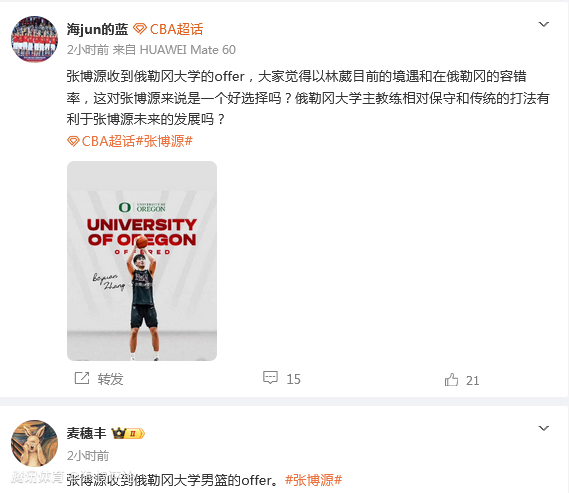Screen dimensions: 569x493
Task: Open the #张博源# hashtag in first post
Action: coord(164,141)
